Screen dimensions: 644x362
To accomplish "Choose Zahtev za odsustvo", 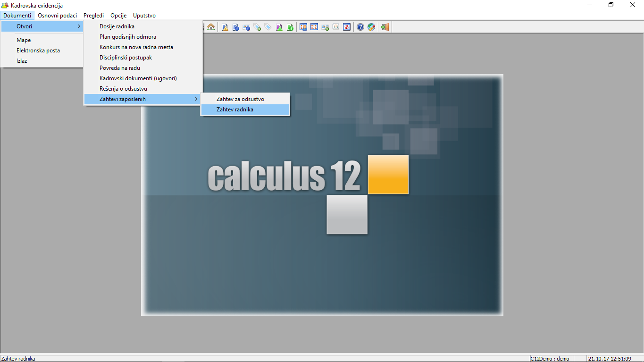I will (245, 99).
